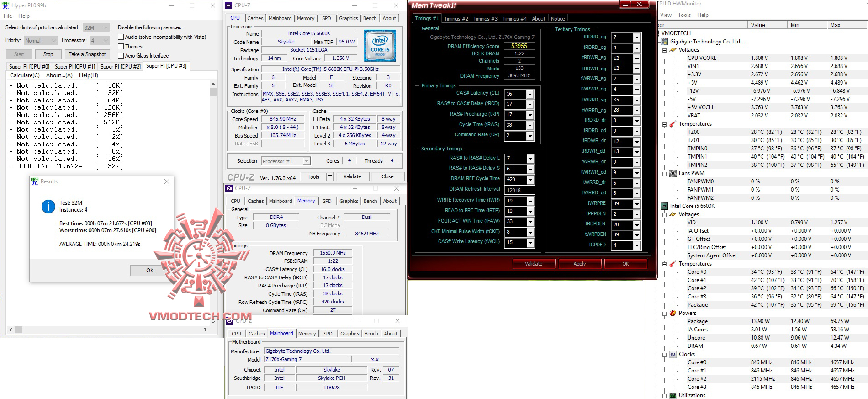Click the Fans PWM icon in HWMonitor
The height and width of the screenshot is (399, 868).
[x=673, y=173]
